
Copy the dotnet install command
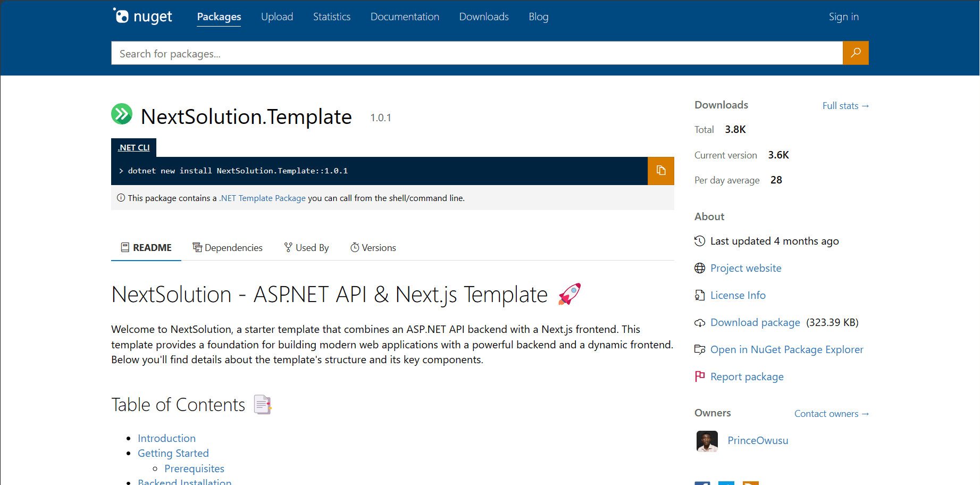pos(661,171)
